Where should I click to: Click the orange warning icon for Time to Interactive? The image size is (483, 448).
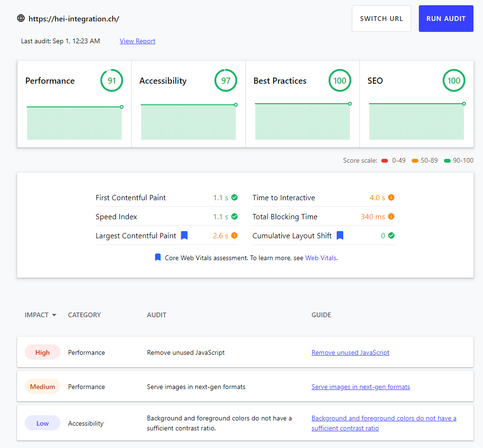click(391, 198)
